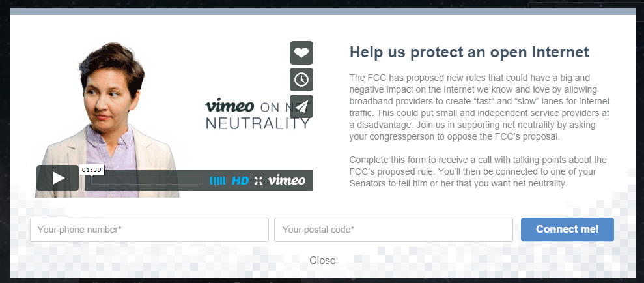Click the paragraph about FCC proposed rules
644x283 pixels.
point(480,107)
